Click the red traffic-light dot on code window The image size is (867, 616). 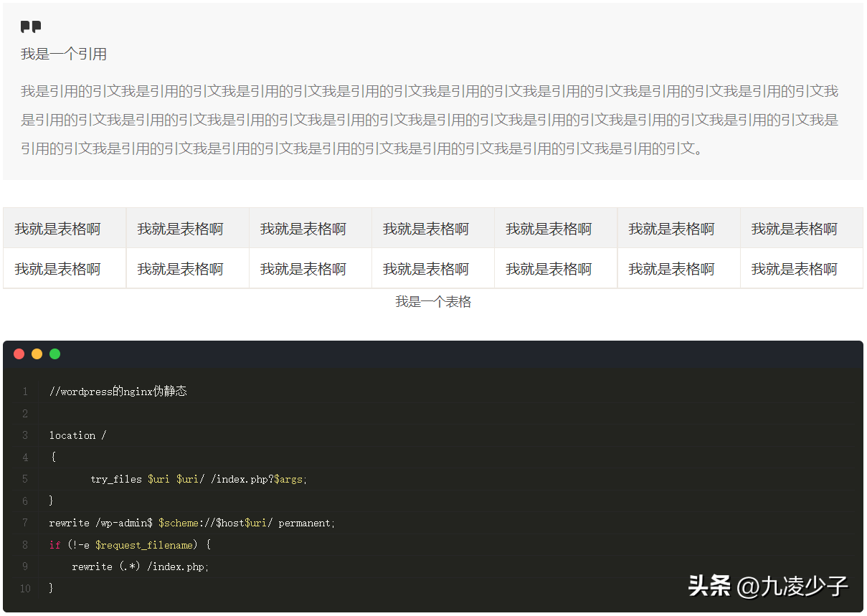18,354
